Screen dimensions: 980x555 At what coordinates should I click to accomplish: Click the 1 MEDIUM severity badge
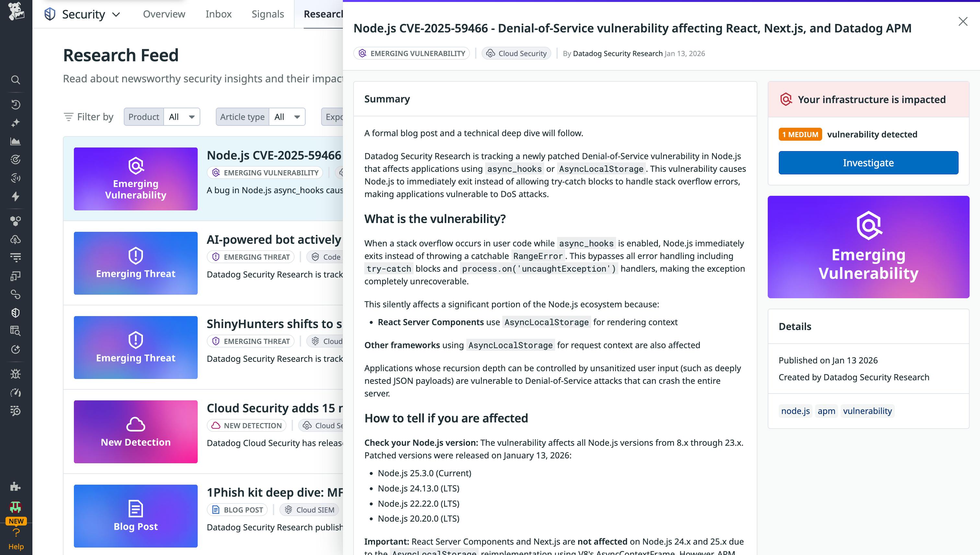800,134
